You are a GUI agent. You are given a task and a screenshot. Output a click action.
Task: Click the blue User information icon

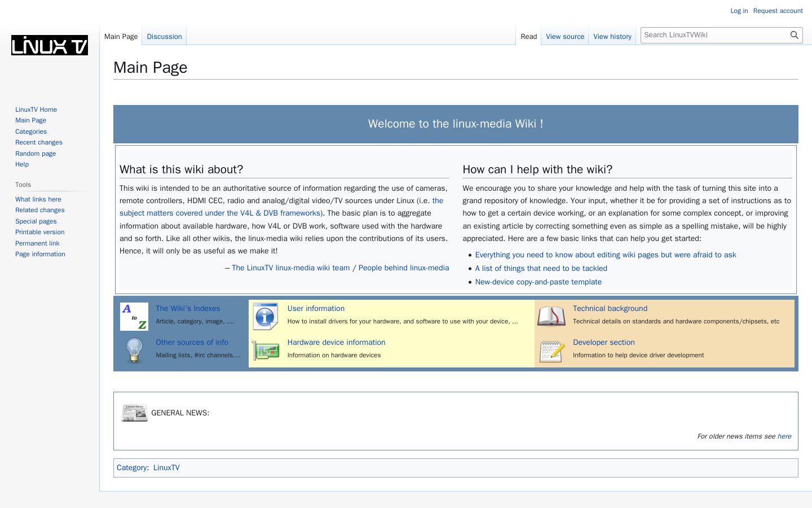click(266, 316)
